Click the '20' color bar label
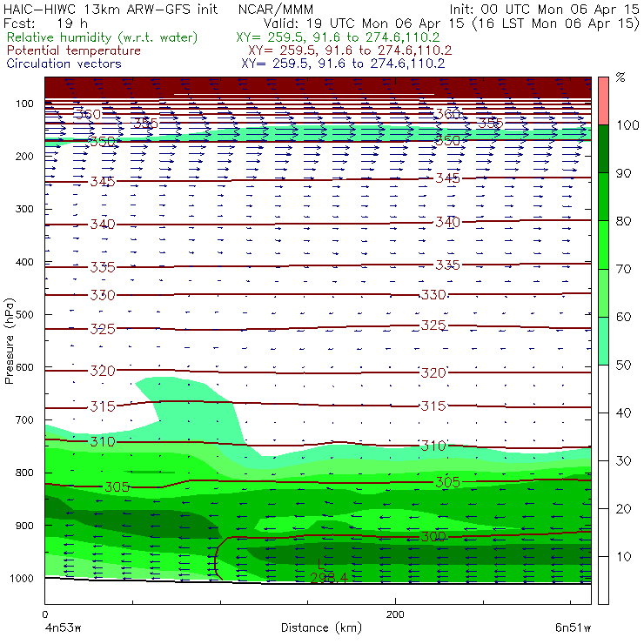Image resolution: width=644 pixels, height=644 pixels. point(624,509)
